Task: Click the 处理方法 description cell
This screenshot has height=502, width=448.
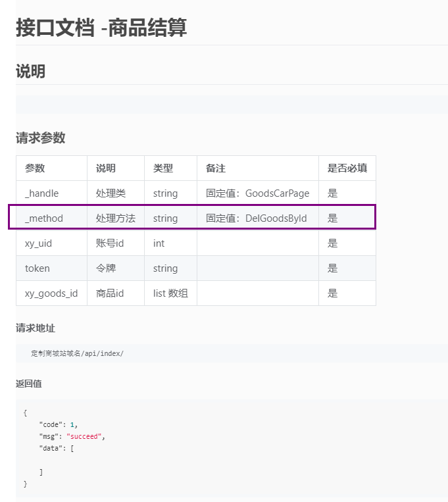Action: (x=115, y=218)
